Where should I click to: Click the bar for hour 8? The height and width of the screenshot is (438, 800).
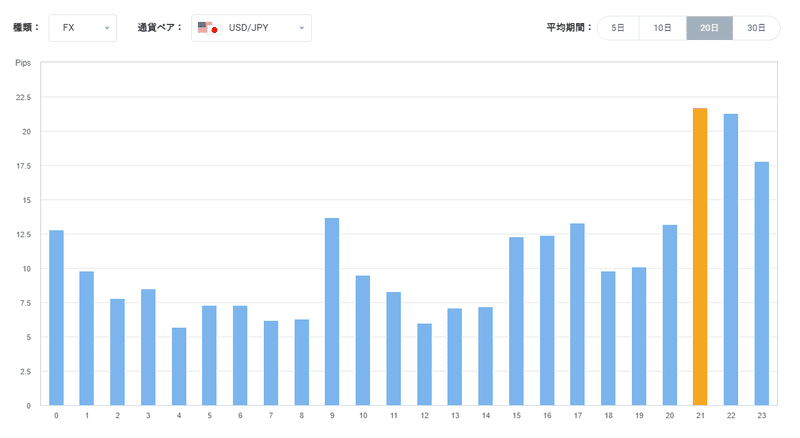(x=302, y=362)
